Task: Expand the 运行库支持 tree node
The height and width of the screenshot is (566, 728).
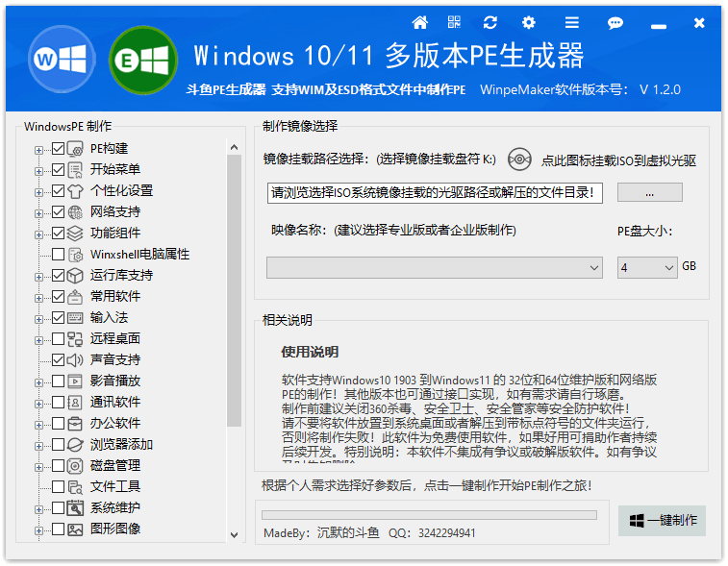Action: [39, 277]
